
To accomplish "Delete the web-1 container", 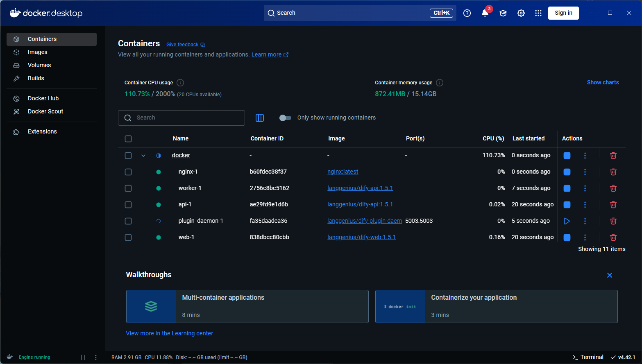I will pos(613,237).
